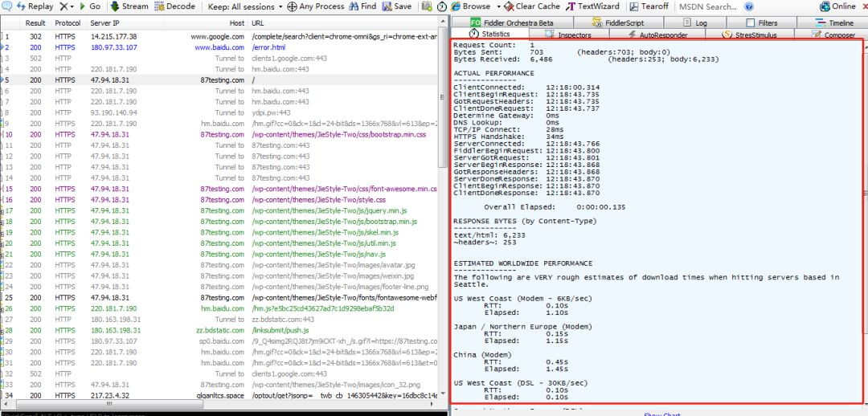Select session 20 util.min.js row

pyautogui.click(x=219, y=243)
